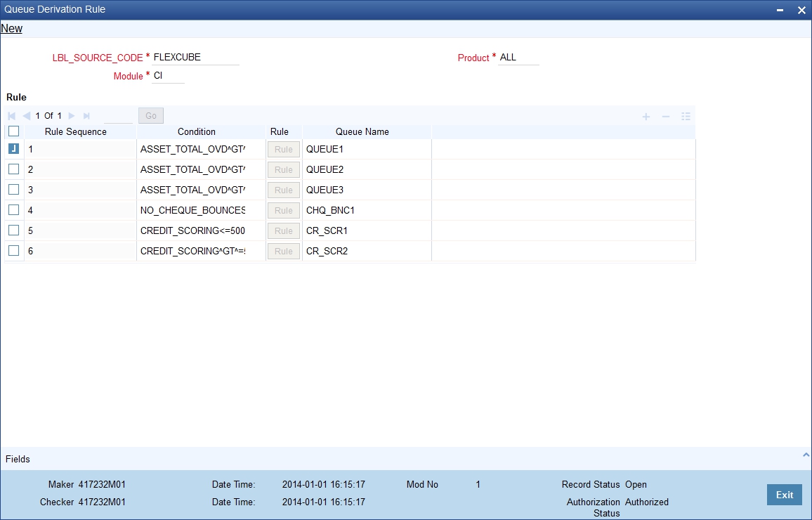
Task: Select the QUEUE2 queue name cell
Action: coord(367,169)
